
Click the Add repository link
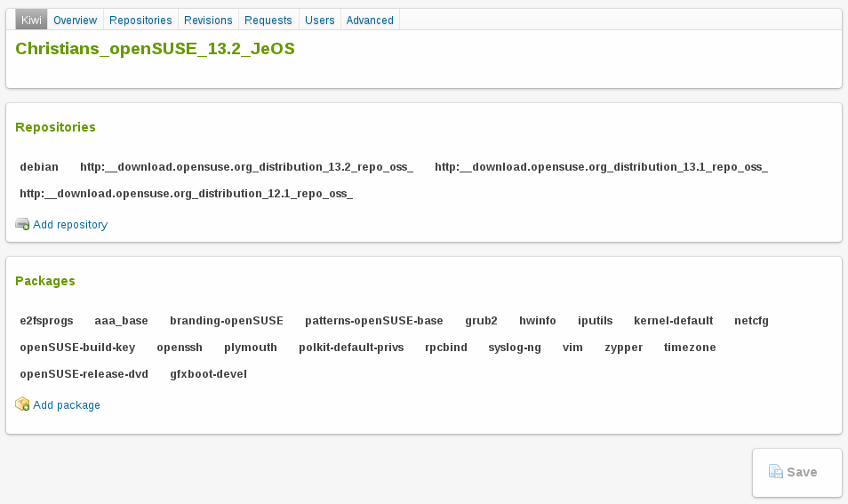70,225
